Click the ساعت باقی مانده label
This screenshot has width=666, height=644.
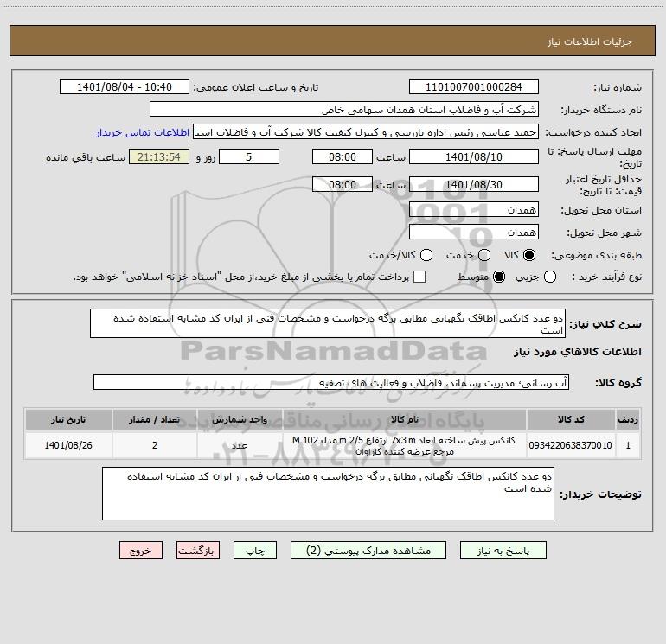point(86,157)
